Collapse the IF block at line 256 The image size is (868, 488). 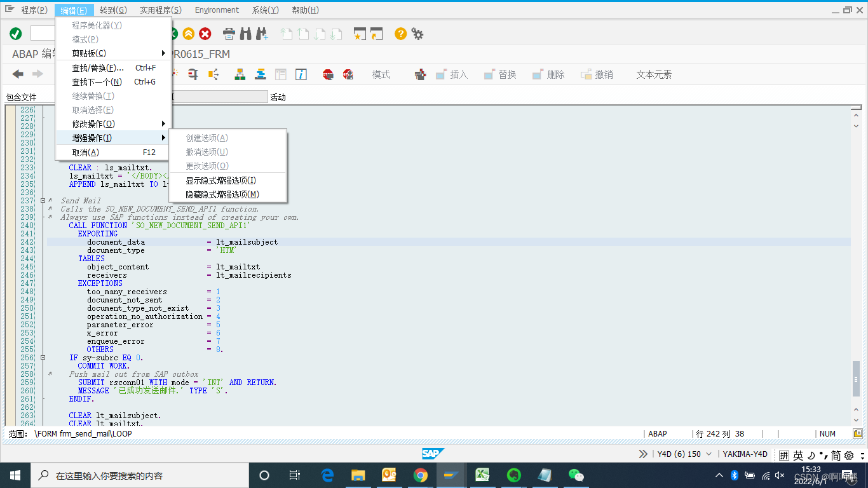[x=43, y=358]
